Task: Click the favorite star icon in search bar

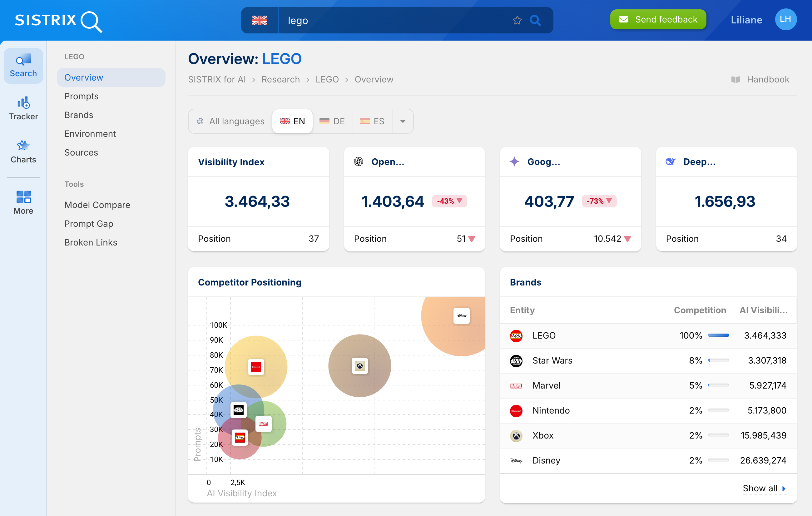Action: point(517,21)
